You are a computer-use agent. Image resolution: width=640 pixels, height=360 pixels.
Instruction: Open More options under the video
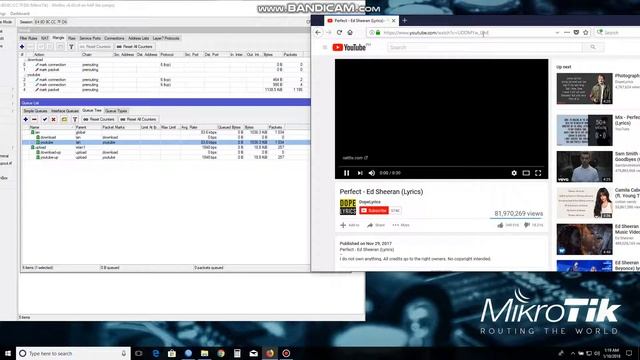click(401, 225)
